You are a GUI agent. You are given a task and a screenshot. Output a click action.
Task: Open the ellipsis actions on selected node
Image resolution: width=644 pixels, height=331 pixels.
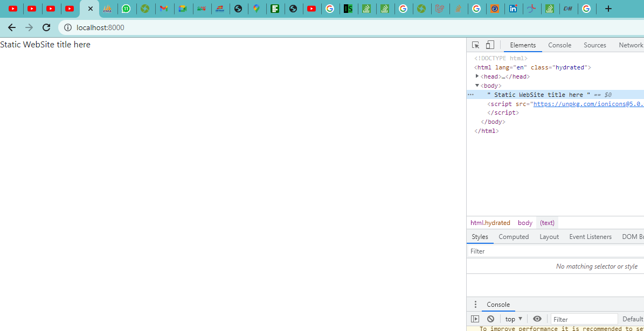[x=470, y=94]
